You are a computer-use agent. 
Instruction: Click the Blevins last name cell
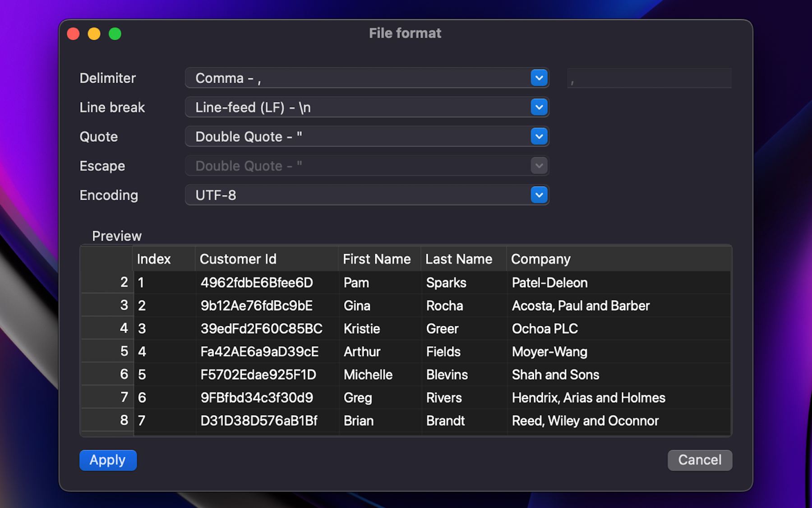coord(447,375)
